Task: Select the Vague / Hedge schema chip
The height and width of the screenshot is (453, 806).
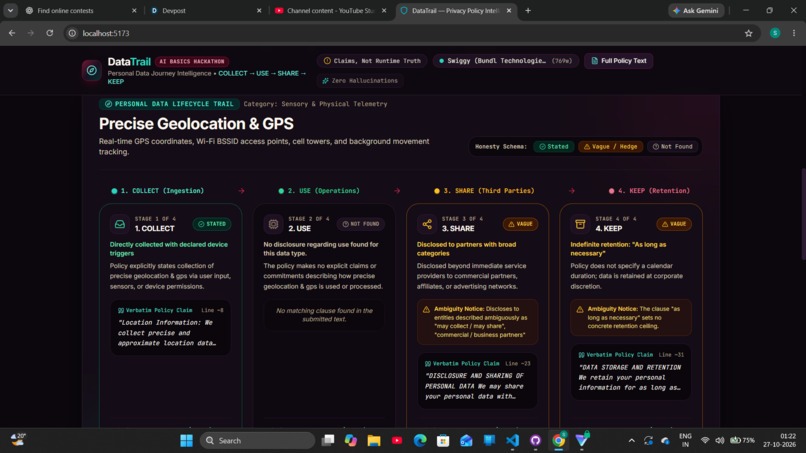Action: coord(610,147)
